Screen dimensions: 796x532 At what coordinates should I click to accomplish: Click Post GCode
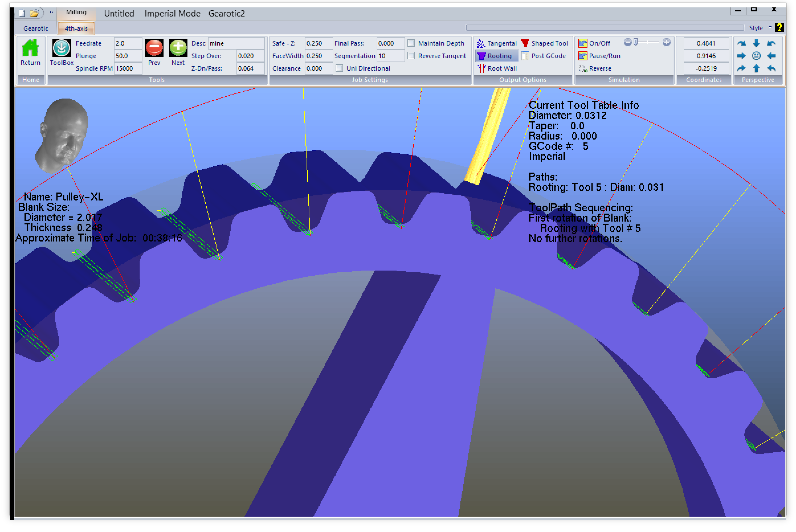coord(544,56)
